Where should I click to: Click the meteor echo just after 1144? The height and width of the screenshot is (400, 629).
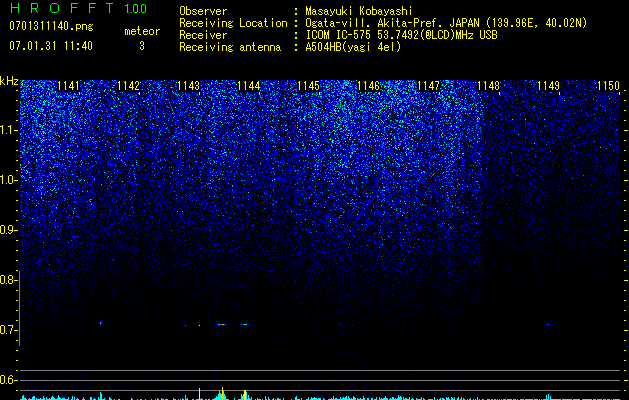245,324
